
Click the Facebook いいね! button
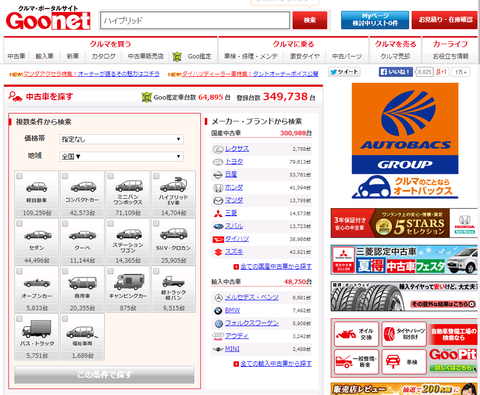(x=396, y=72)
